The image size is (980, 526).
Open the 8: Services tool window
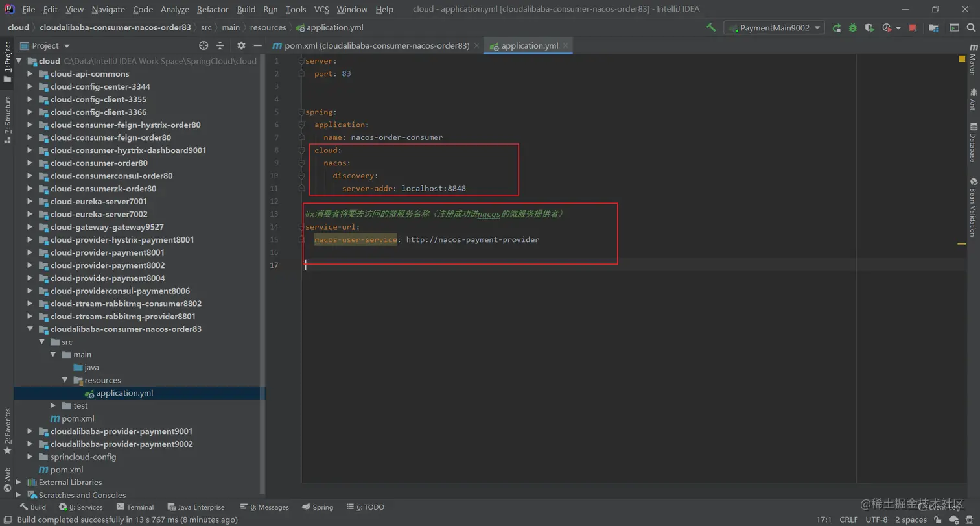point(80,507)
